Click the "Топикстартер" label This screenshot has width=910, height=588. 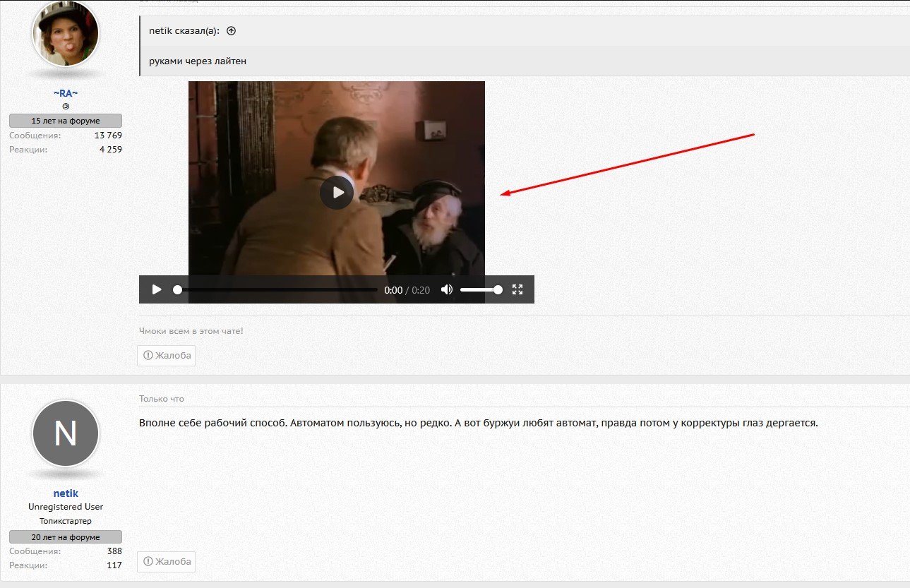pos(66,521)
